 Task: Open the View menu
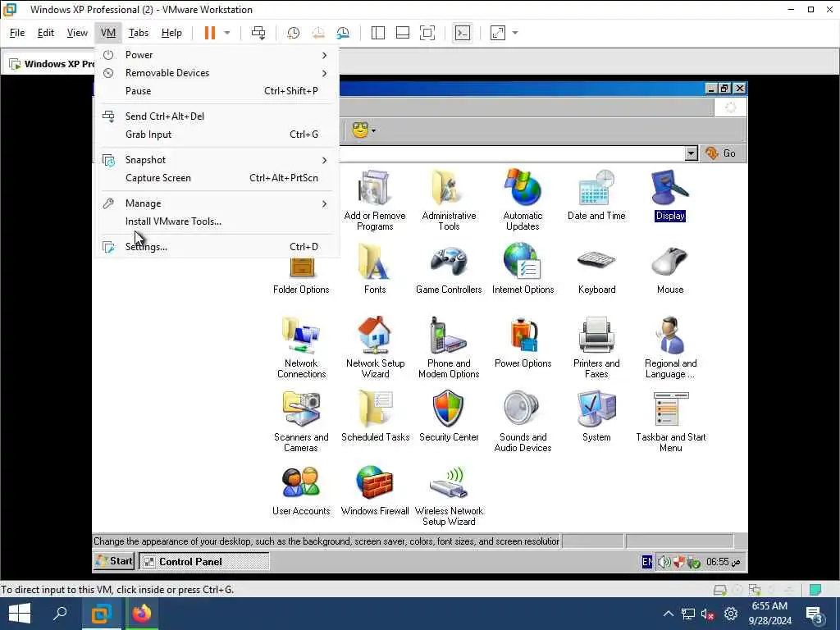(x=77, y=33)
